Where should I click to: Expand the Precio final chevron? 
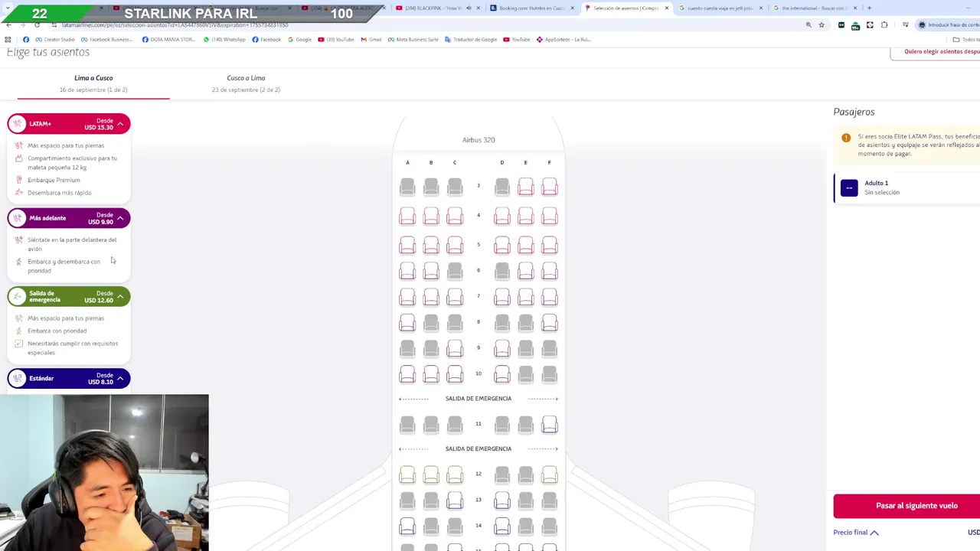tap(874, 533)
